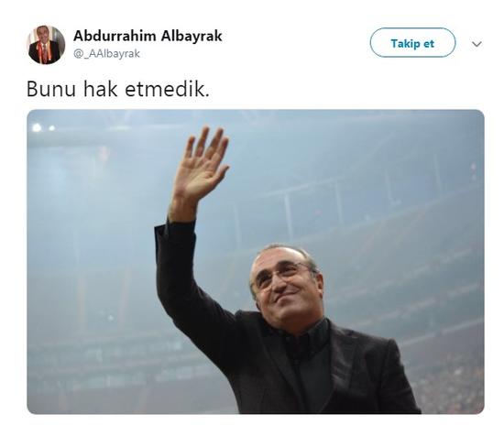This screenshot has width=504, height=425.
Task: Click the word Bunu in tweet
Action: pyautogui.click(x=50, y=89)
